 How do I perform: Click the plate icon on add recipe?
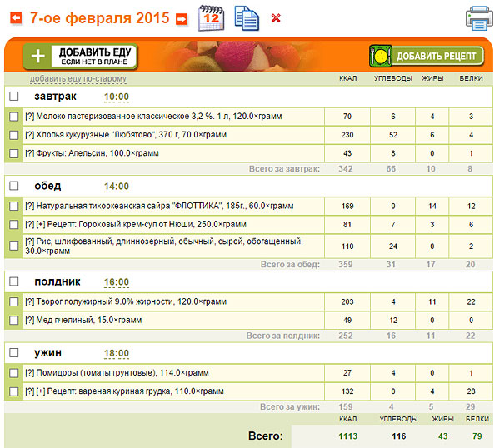tap(381, 56)
